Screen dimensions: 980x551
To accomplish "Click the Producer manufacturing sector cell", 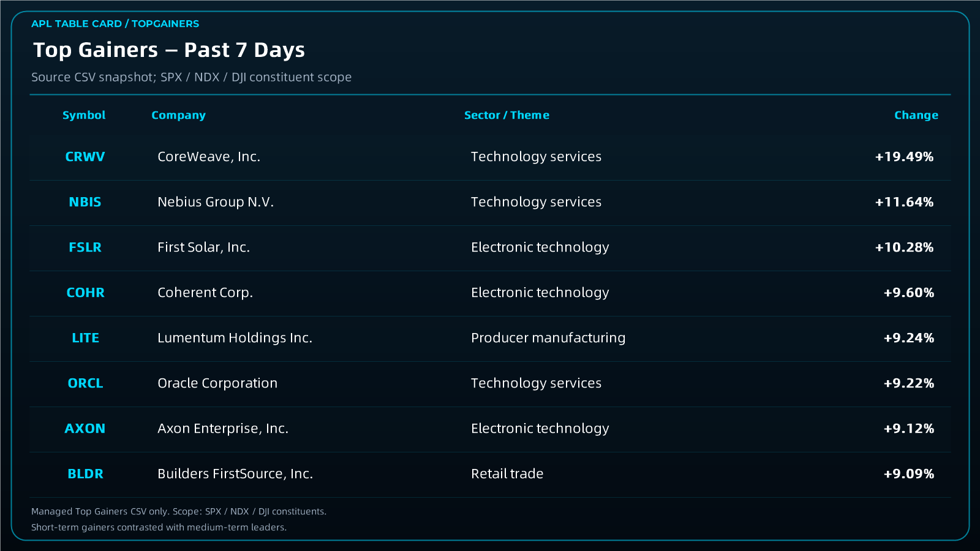I will point(548,338).
